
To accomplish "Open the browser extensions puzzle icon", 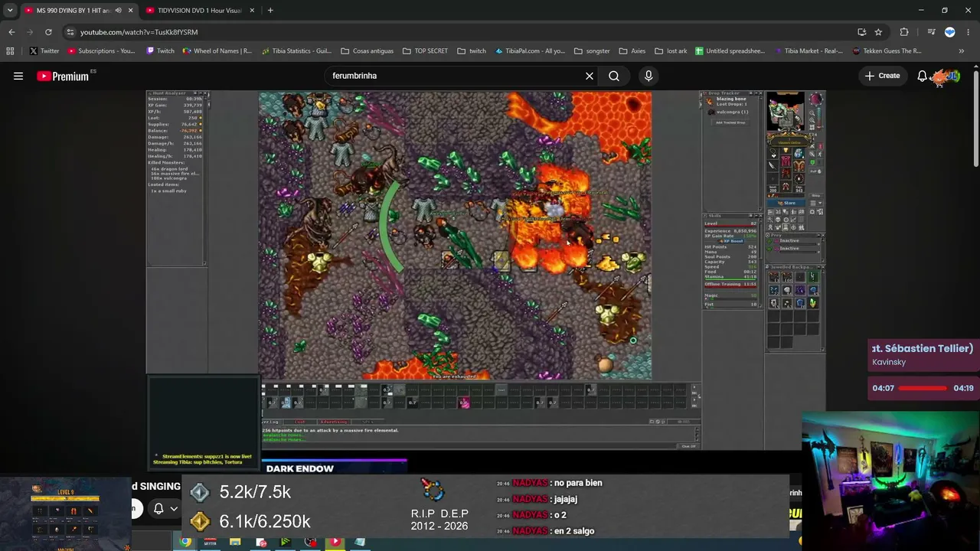I will pyautogui.click(x=904, y=32).
